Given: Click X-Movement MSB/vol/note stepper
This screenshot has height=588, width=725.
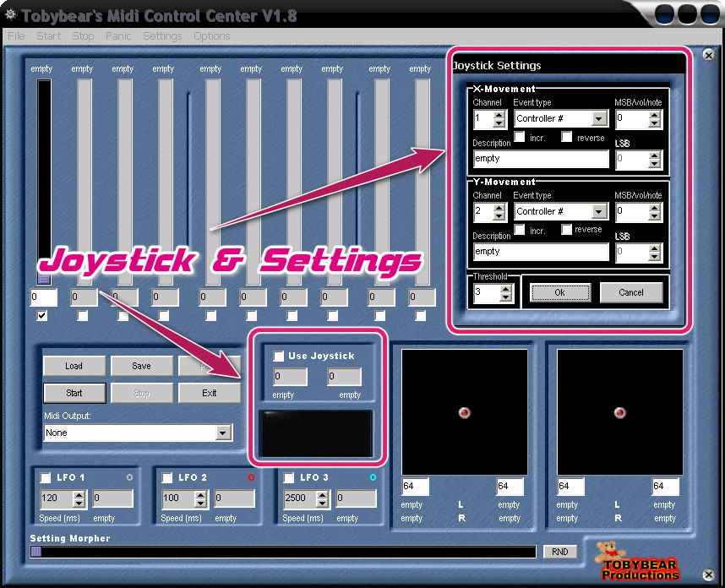Looking at the screenshot, I should (x=654, y=119).
